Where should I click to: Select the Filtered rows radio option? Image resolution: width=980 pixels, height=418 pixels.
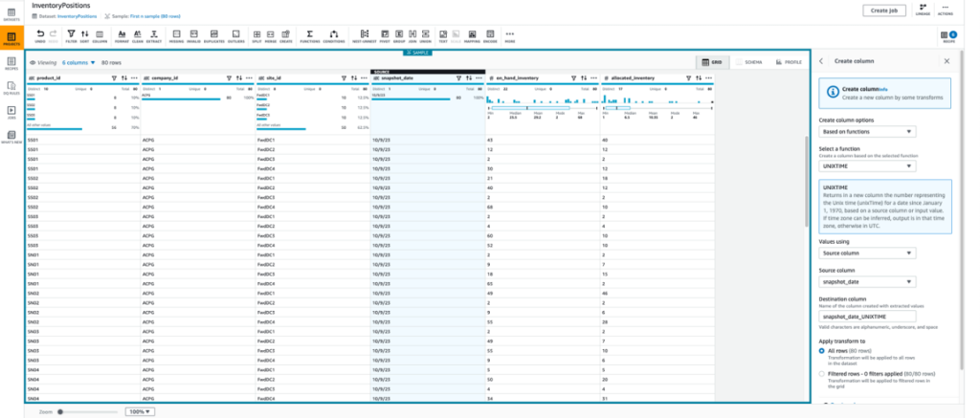(x=822, y=374)
